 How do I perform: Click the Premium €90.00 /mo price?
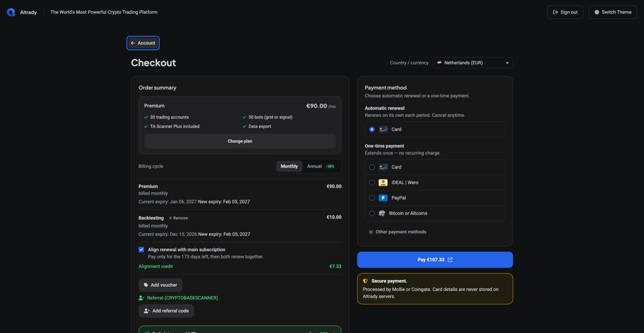coord(321,106)
